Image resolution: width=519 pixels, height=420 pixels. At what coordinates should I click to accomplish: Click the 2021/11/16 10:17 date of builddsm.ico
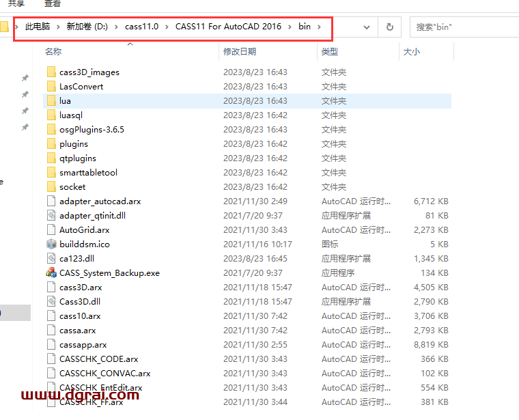click(x=257, y=244)
